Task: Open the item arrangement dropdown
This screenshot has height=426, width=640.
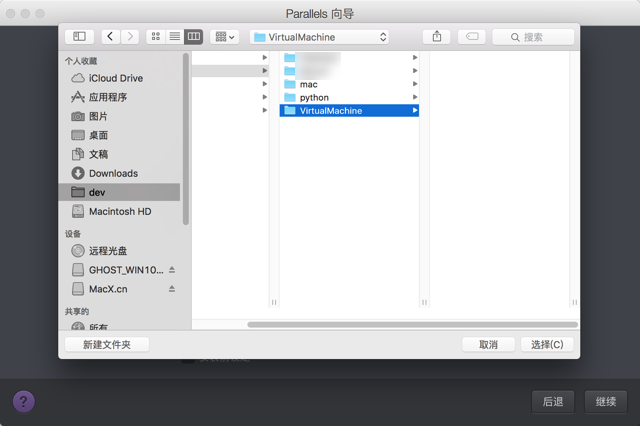Action: coord(224,37)
